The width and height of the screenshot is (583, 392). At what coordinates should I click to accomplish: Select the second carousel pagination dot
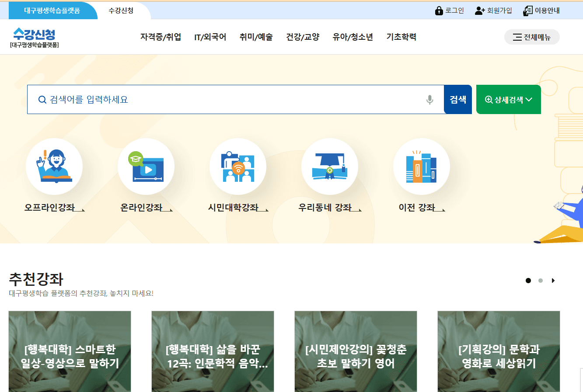pos(541,281)
